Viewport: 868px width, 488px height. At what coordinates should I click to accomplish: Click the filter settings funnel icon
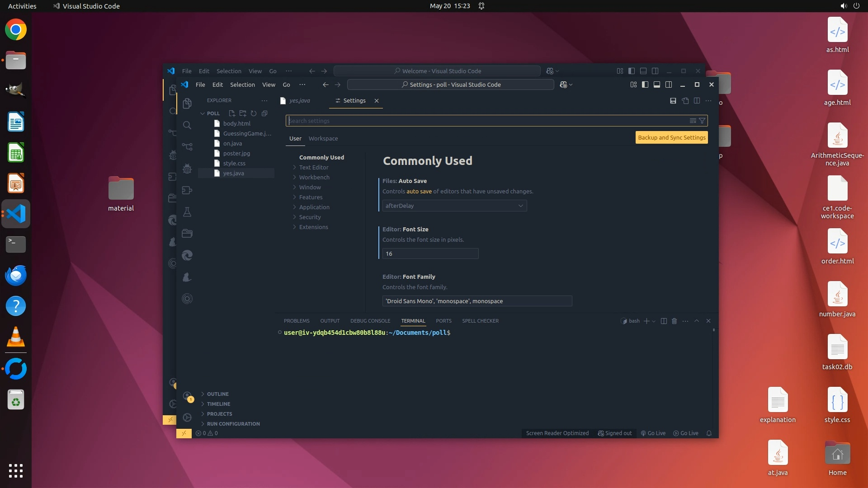pos(702,121)
